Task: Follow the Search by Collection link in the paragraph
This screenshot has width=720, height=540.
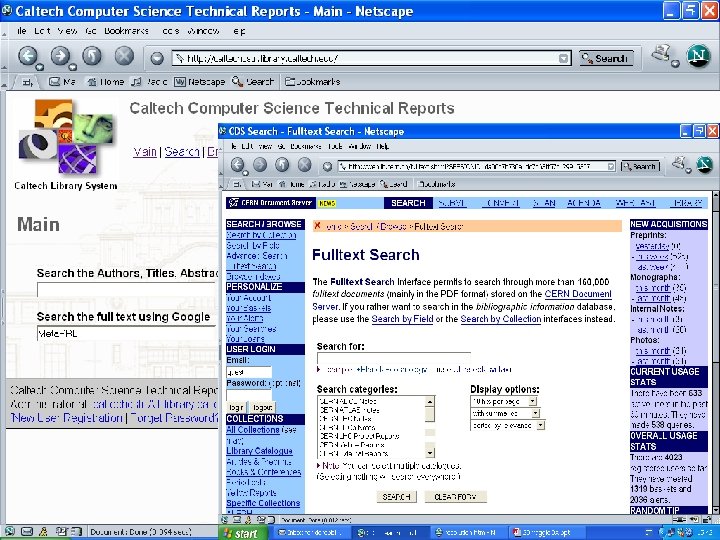Action: click(501, 319)
